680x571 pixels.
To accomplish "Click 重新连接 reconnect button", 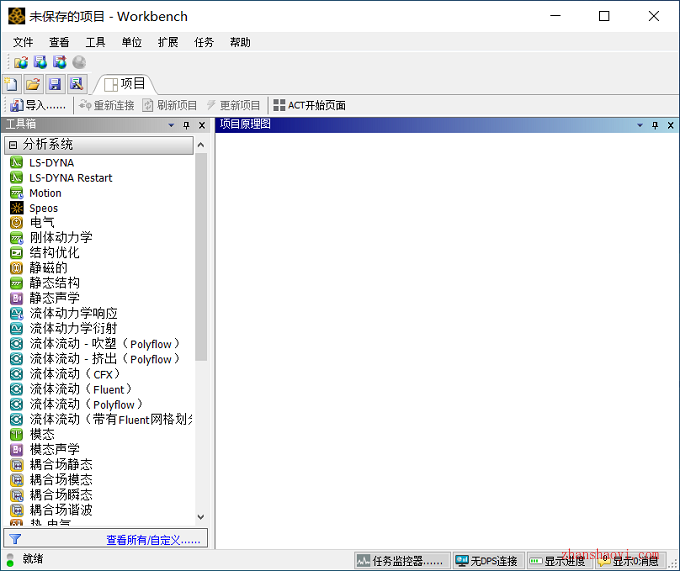I will [107, 105].
